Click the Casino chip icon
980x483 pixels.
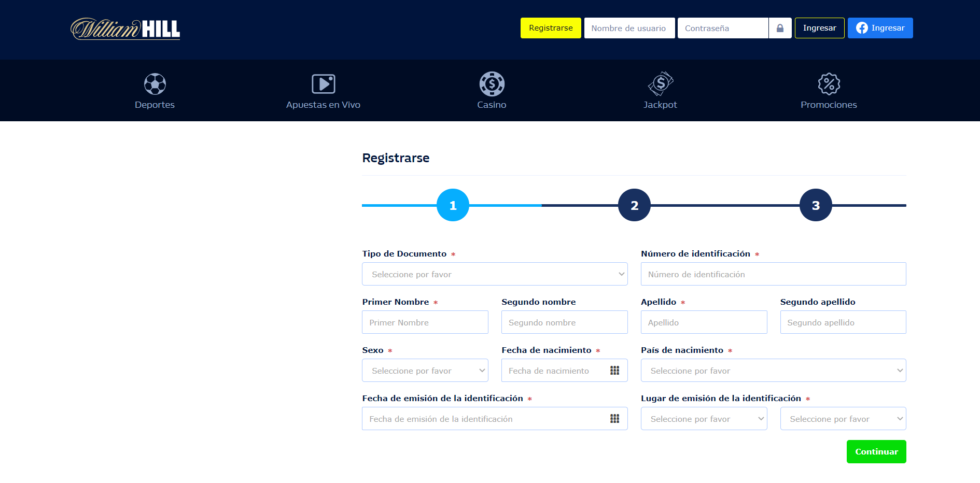coord(492,84)
